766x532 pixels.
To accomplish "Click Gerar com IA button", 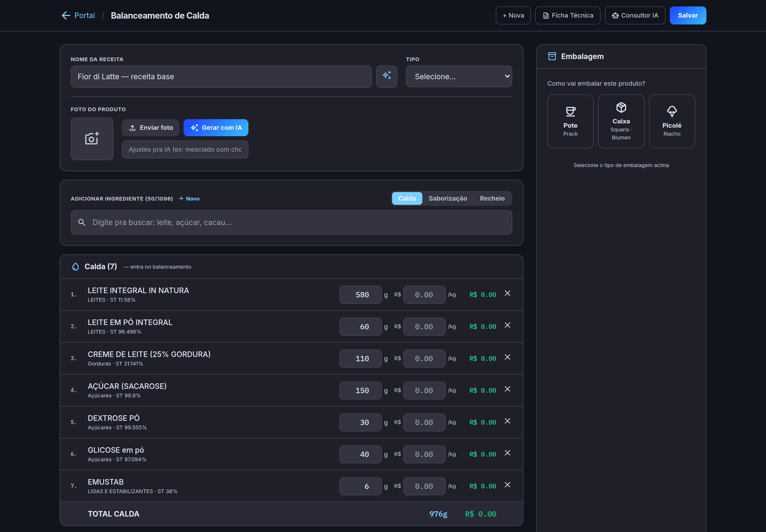I will [x=216, y=128].
